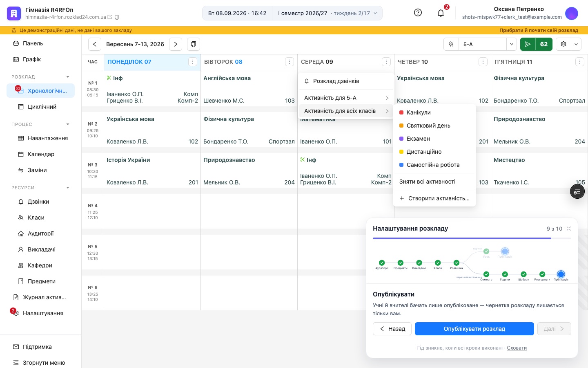Select Розклад дзвінків menu entry
The height and width of the screenshot is (368, 588).
[x=346, y=81]
